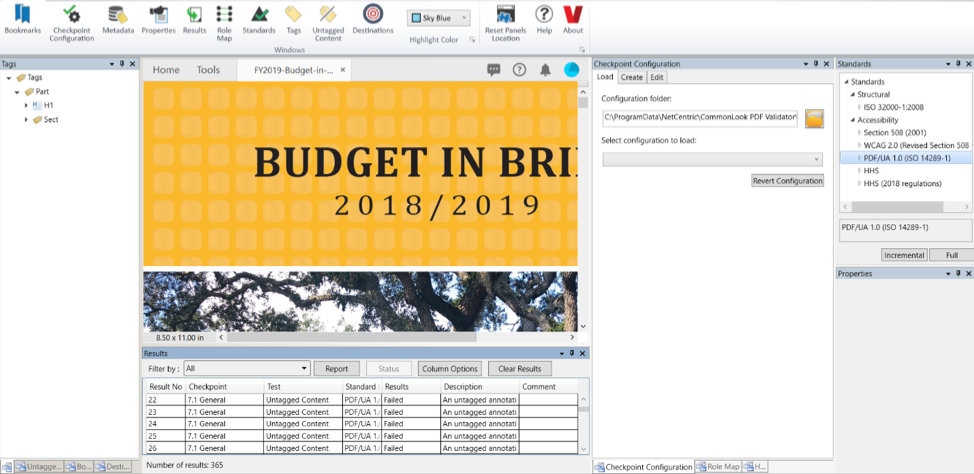Click the document horizontal scrollbar thumb
The image size is (974, 474).
[354, 337]
